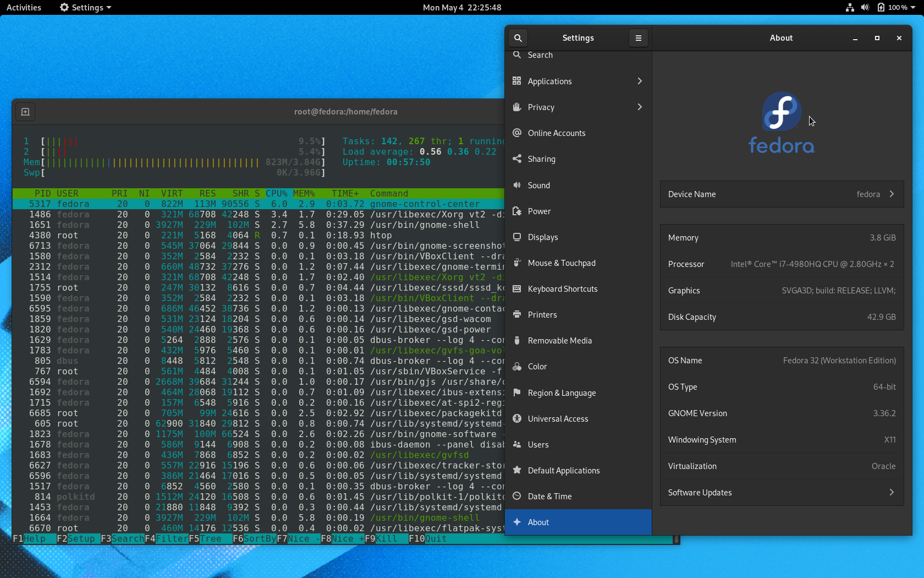
Task: Click the volume icon in top bar
Action: [865, 7]
